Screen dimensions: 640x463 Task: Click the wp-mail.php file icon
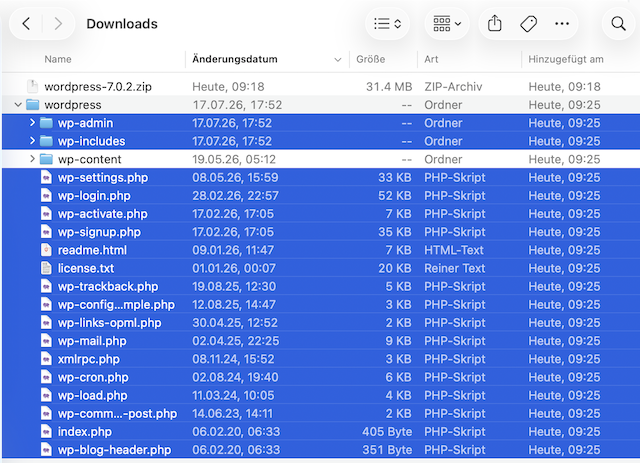tap(47, 341)
